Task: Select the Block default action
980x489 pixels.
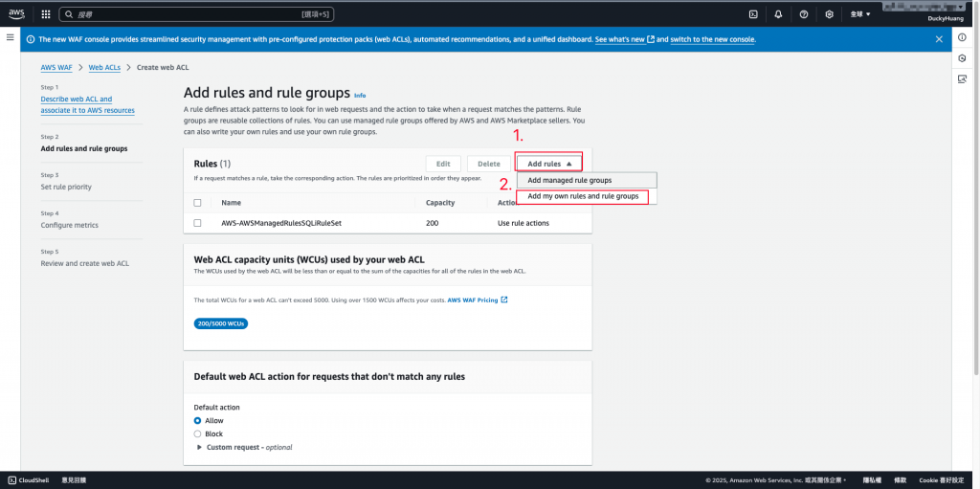Action: click(197, 433)
